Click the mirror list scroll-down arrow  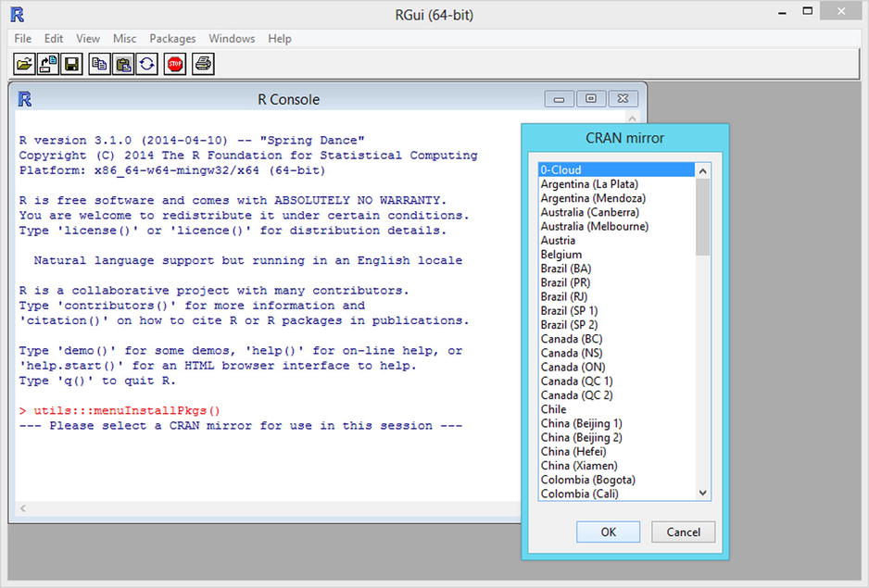tap(703, 493)
